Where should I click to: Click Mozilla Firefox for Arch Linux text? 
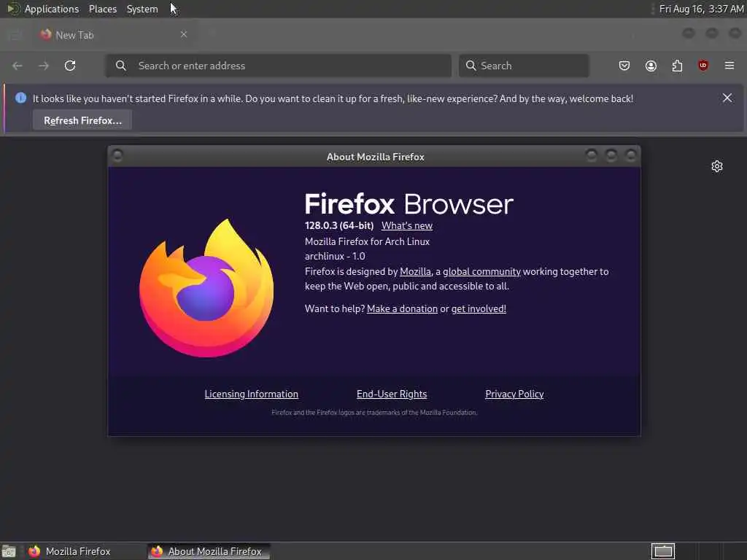[x=367, y=241]
